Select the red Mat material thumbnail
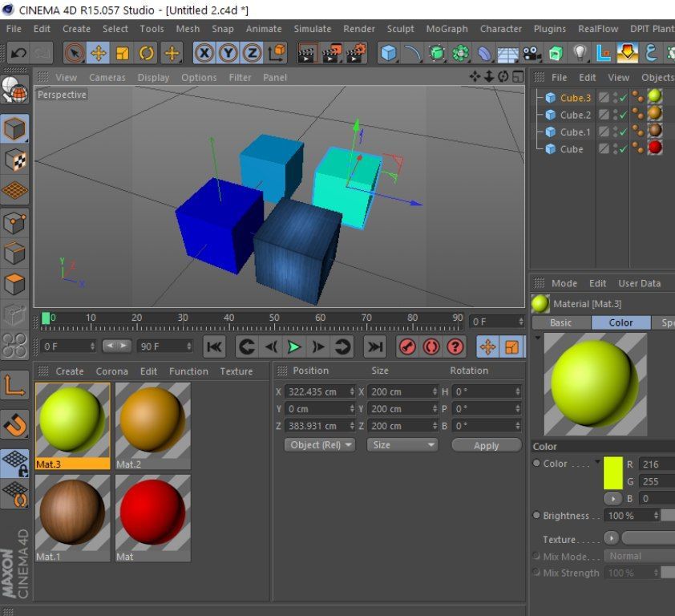The width and height of the screenshot is (675, 616). pos(153,518)
